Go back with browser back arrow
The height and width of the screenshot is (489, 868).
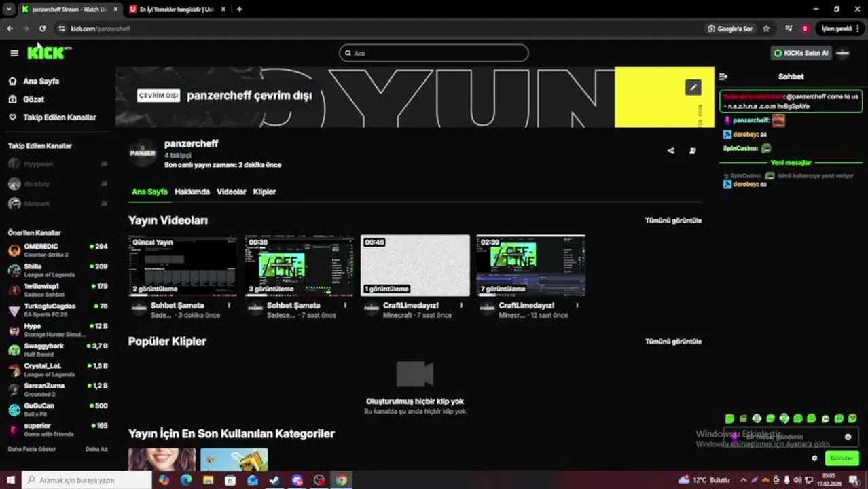tap(10, 29)
